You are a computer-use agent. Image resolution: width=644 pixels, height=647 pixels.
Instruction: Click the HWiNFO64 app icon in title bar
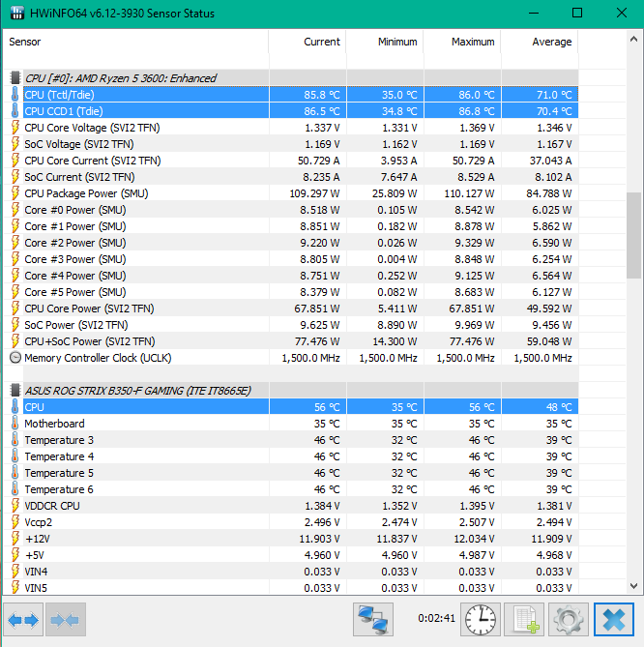pyautogui.click(x=16, y=13)
